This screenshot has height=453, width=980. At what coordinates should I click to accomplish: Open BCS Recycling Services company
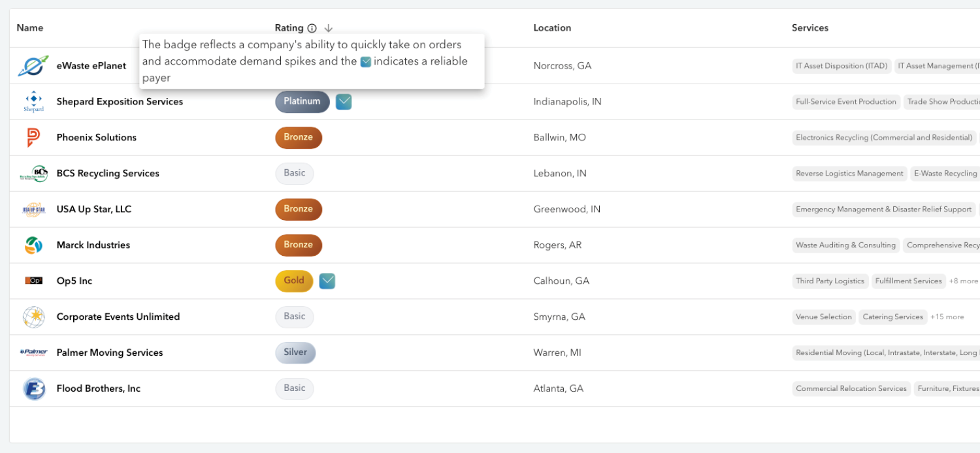point(108,174)
